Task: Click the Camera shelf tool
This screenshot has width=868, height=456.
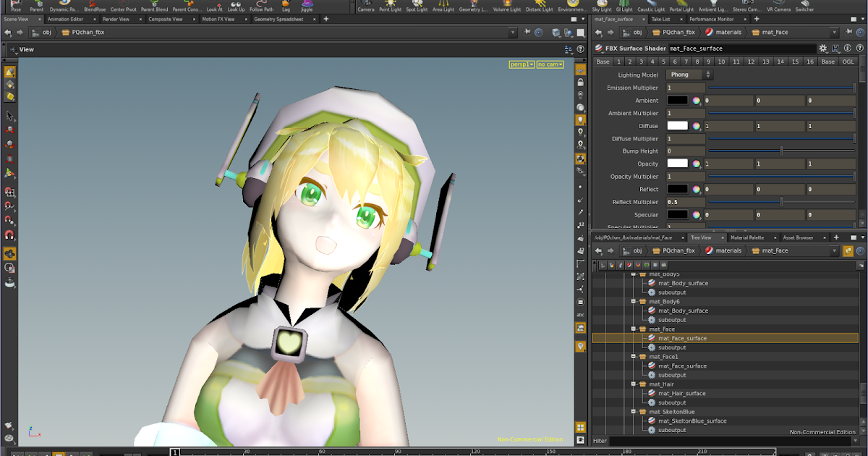Action: (366, 6)
